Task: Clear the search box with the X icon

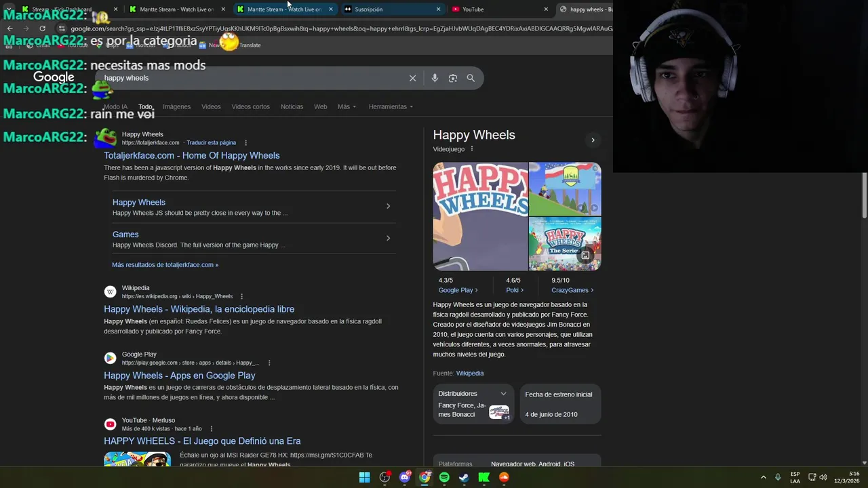Action: (412, 78)
